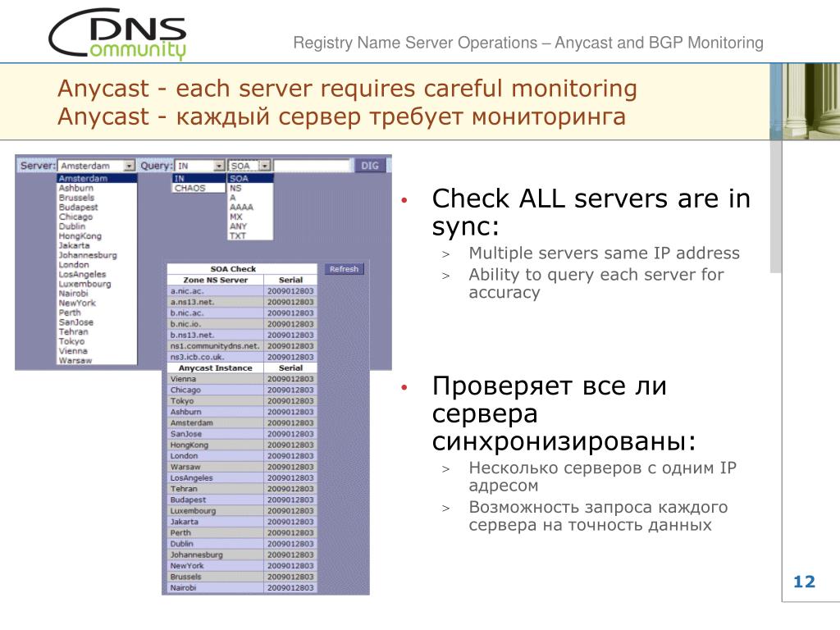Click the Registry Name Server Operations header text
The image size is (840, 630).
(527, 43)
